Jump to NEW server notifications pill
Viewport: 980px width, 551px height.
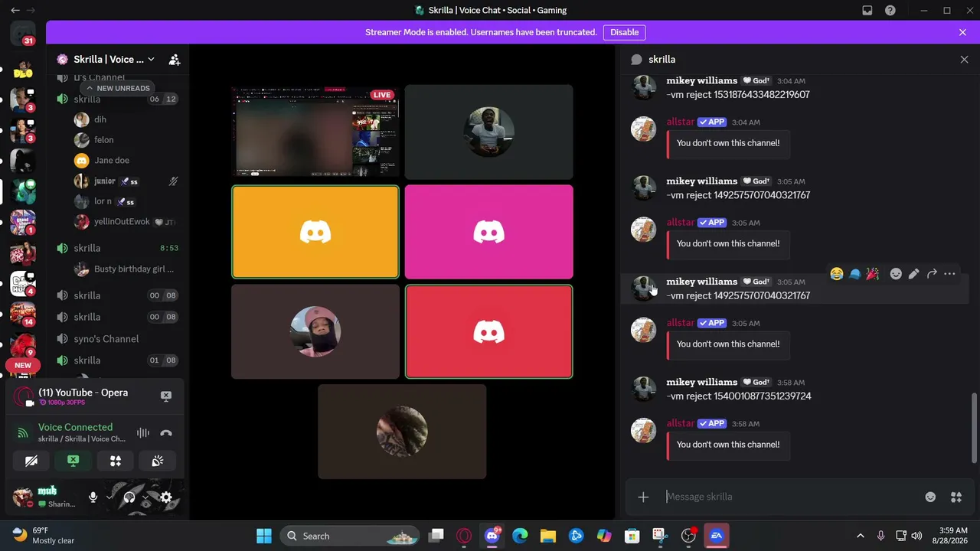point(23,366)
